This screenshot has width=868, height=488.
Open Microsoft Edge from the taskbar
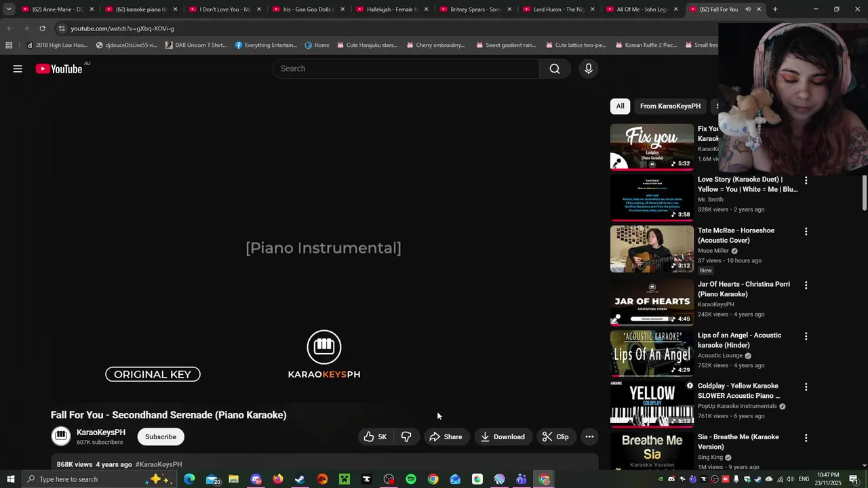189,479
